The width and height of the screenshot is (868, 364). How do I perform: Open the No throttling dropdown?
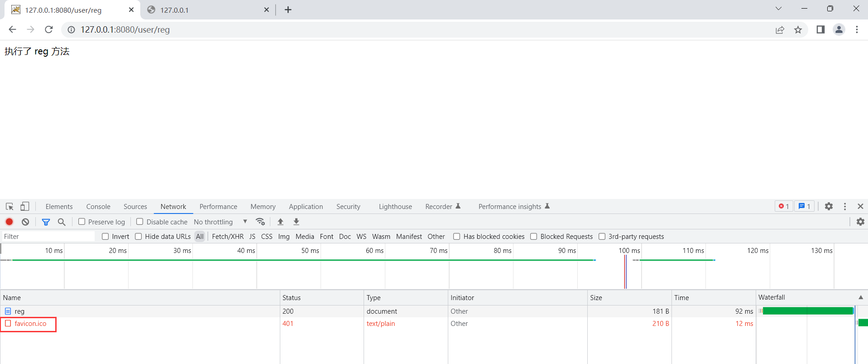(x=221, y=222)
